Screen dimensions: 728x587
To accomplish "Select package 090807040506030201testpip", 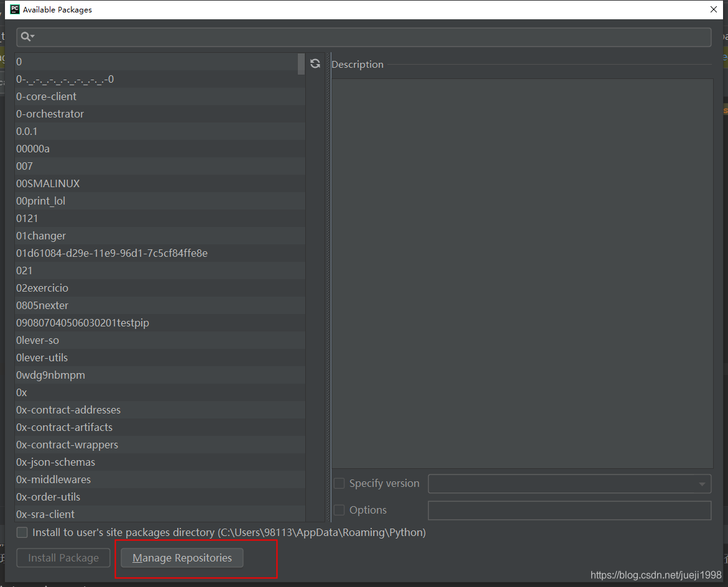I will click(x=160, y=323).
